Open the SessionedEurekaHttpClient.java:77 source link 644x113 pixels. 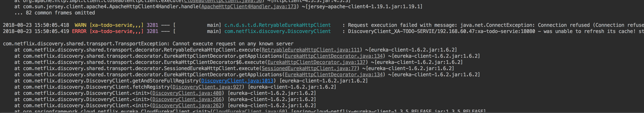[x=309, y=68]
